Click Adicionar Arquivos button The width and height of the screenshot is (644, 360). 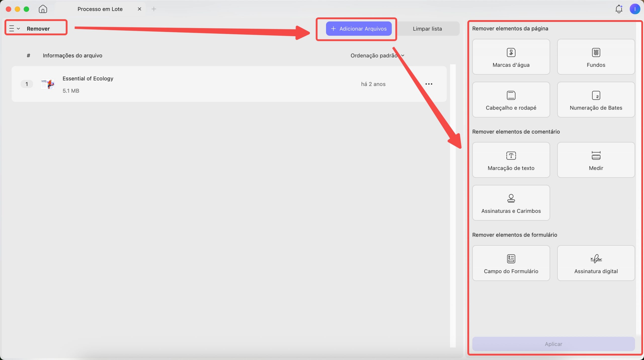point(359,29)
